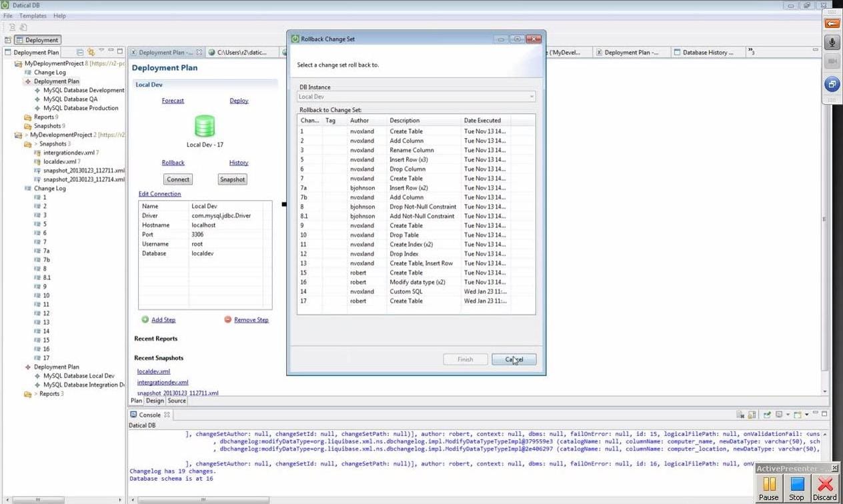
Task: Click the Link with Editor icon
Action: (91, 52)
